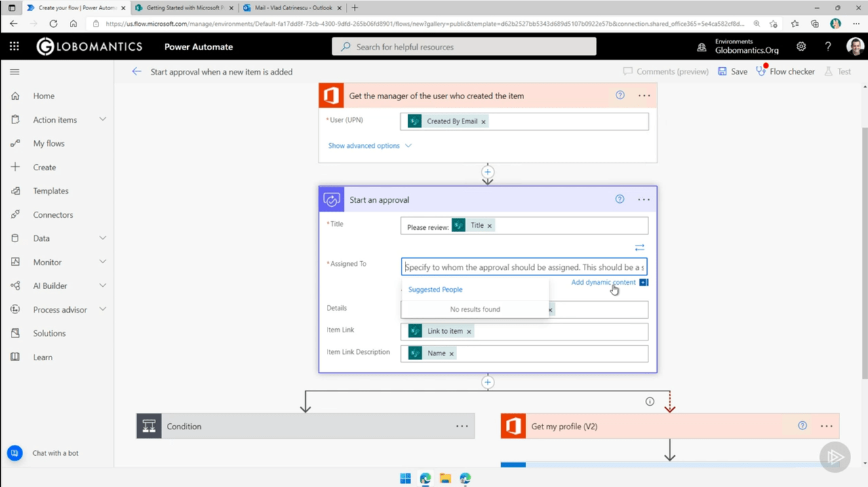The image size is (868, 487).
Task: Open help for Get my profile (V2)
Action: point(802,426)
